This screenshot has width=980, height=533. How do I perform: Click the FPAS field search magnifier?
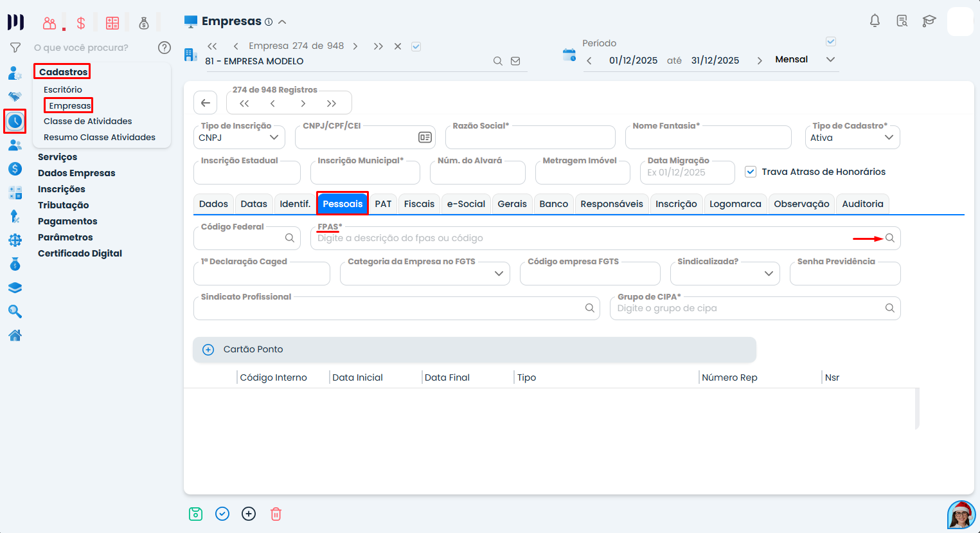(x=890, y=238)
